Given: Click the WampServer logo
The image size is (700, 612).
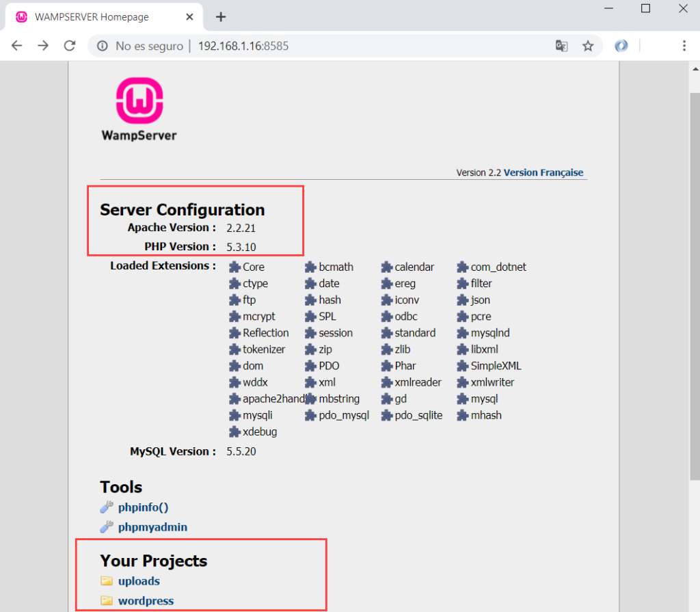Looking at the screenshot, I should click(139, 109).
